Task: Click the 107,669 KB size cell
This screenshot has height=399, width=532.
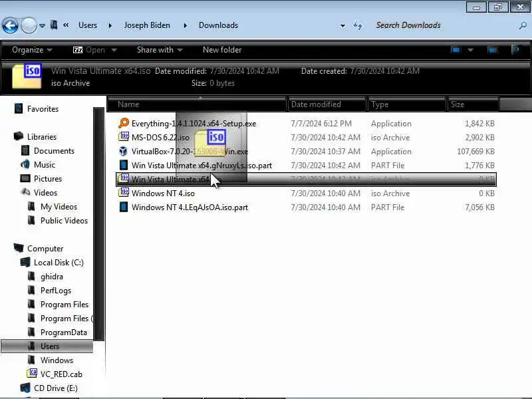Action: click(475, 152)
